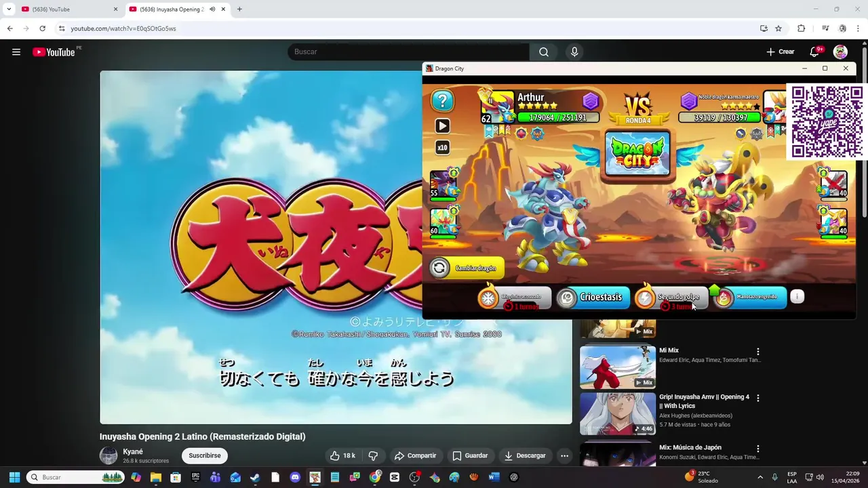Open options for Grip! Inuyasha Amv video
The height and width of the screenshot is (488, 868).
click(758, 399)
